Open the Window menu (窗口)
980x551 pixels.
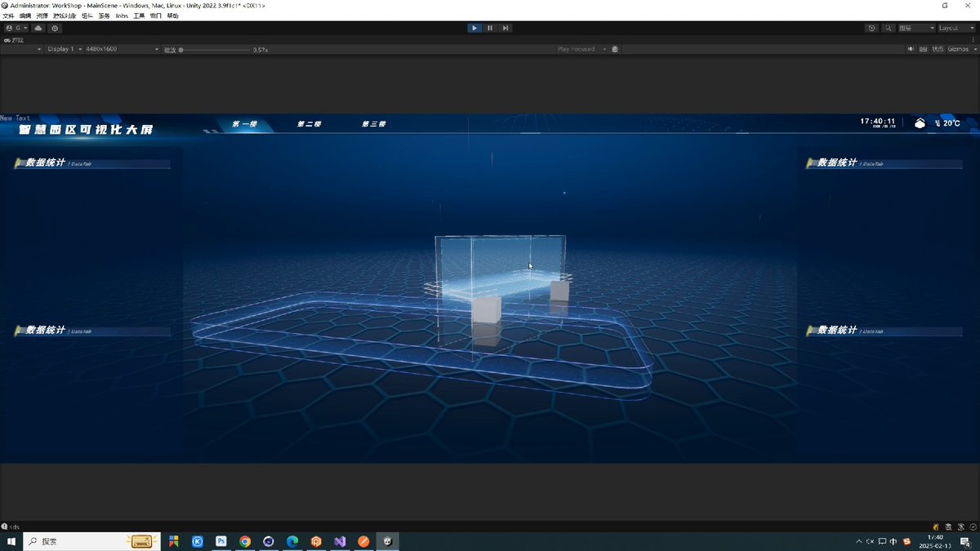click(156, 16)
